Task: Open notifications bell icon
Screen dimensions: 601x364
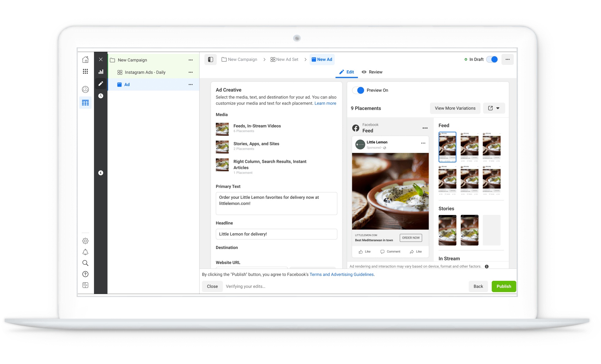Action: click(85, 252)
